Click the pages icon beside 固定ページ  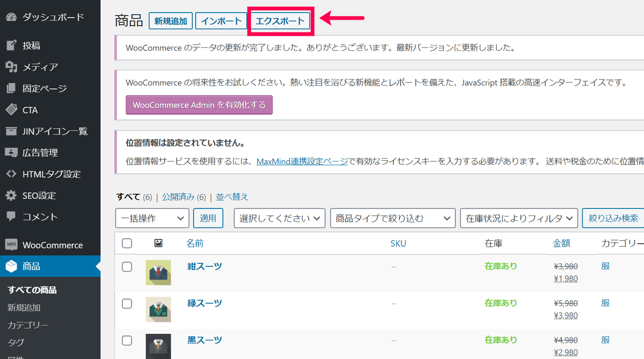12,89
